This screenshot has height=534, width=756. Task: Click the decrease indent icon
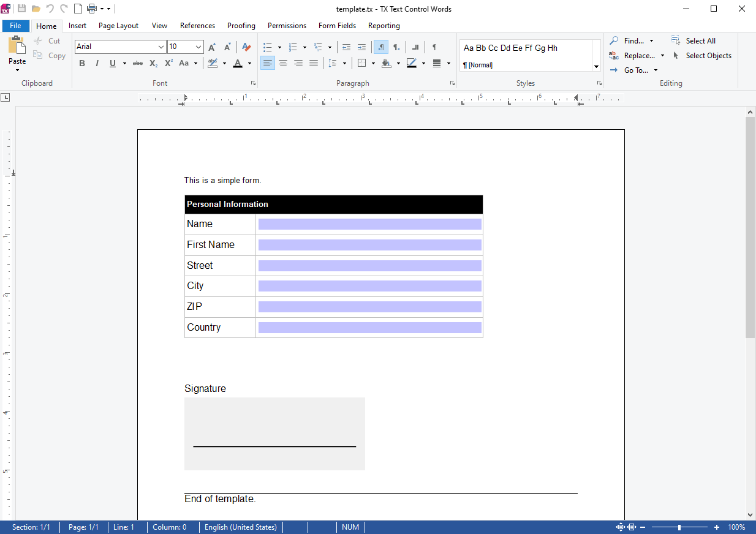point(346,47)
